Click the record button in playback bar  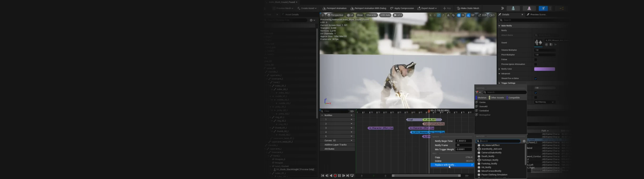[x=335, y=176]
